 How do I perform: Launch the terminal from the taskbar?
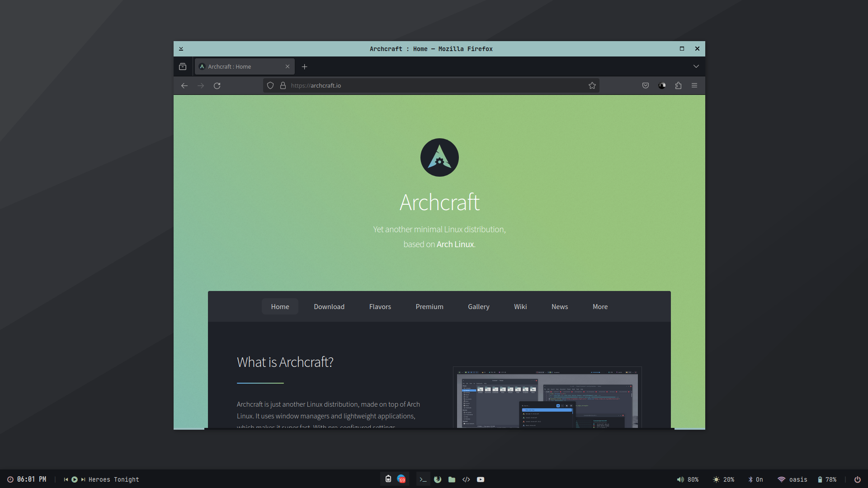coord(423,479)
